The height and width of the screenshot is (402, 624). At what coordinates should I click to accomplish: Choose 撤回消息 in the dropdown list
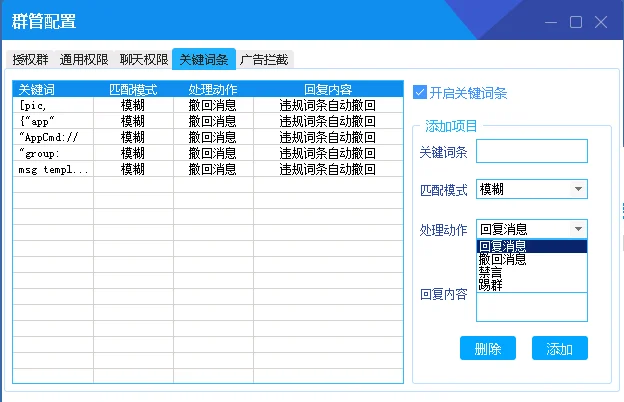(x=532, y=260)
